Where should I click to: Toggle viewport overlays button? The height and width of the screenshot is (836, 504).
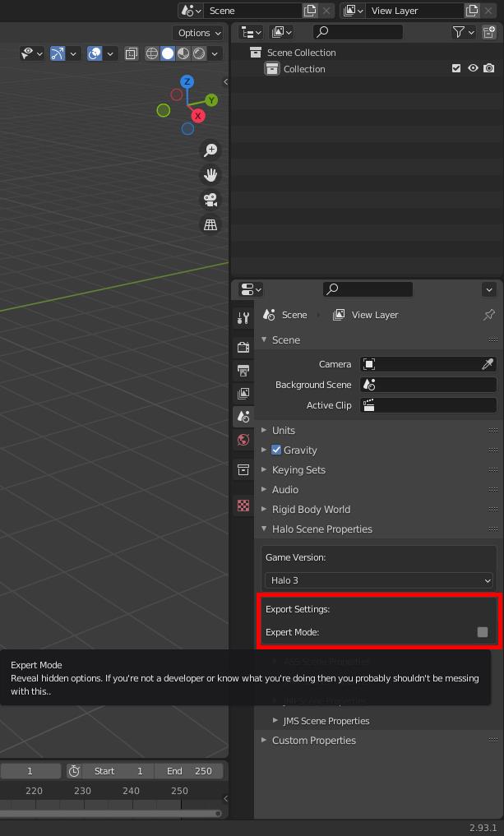95,53
